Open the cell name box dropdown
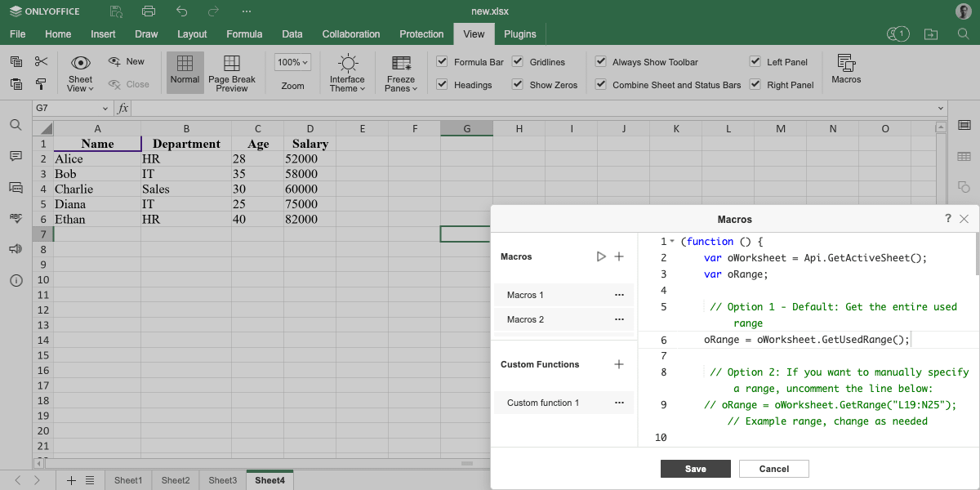 point(105,109)
